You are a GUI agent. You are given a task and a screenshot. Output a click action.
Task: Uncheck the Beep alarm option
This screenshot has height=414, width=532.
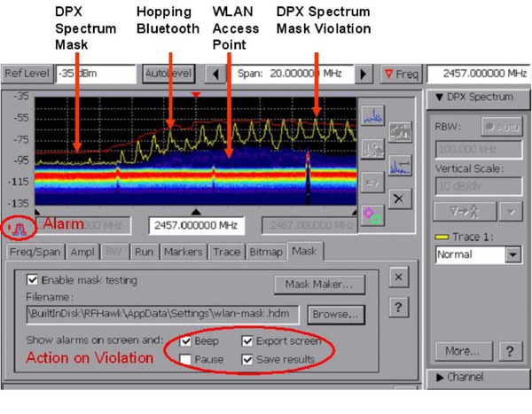(184, 340)
